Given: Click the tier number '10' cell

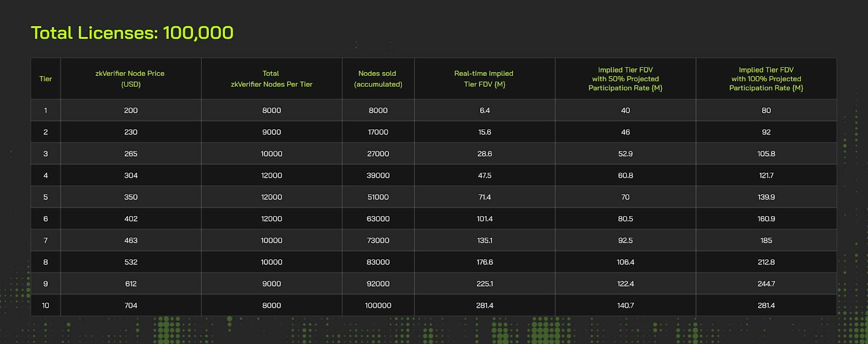Looking at the screenshot, I should 46,305.
